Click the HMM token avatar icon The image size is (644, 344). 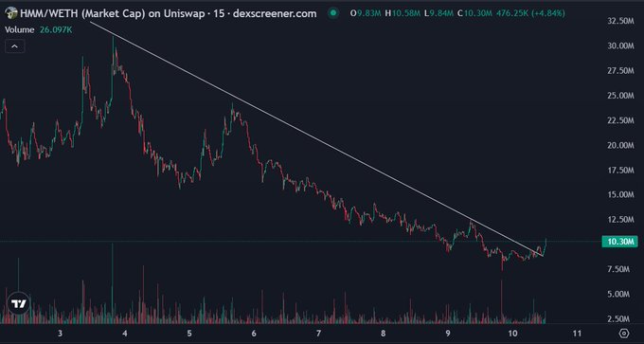[11, 13]
